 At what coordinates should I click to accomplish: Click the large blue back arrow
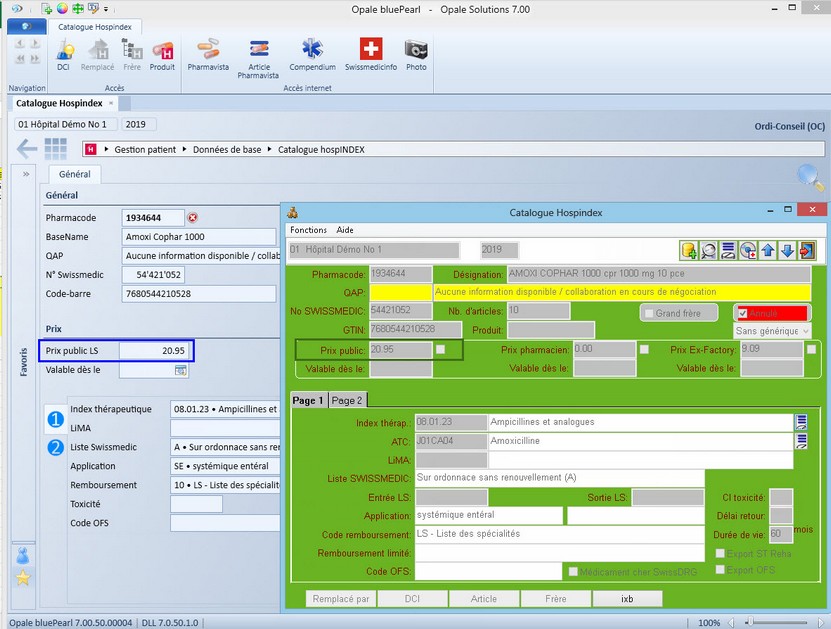pos(26,149)
